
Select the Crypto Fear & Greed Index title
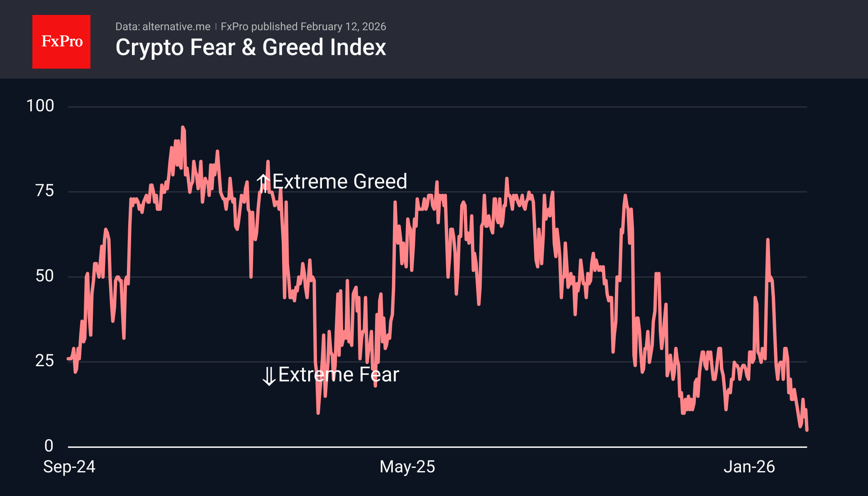click(251, 47)
